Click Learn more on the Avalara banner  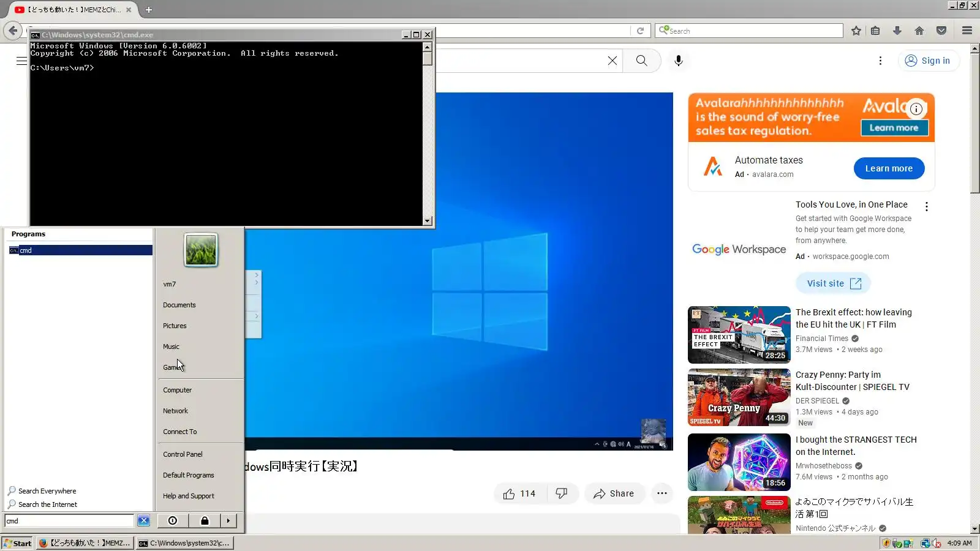point(894,127)
